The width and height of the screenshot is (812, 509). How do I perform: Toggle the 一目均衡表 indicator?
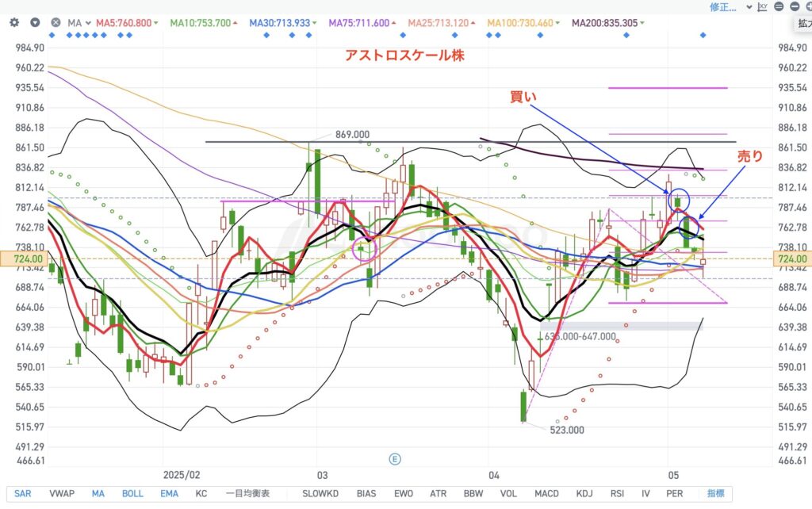tap(247, 493)
